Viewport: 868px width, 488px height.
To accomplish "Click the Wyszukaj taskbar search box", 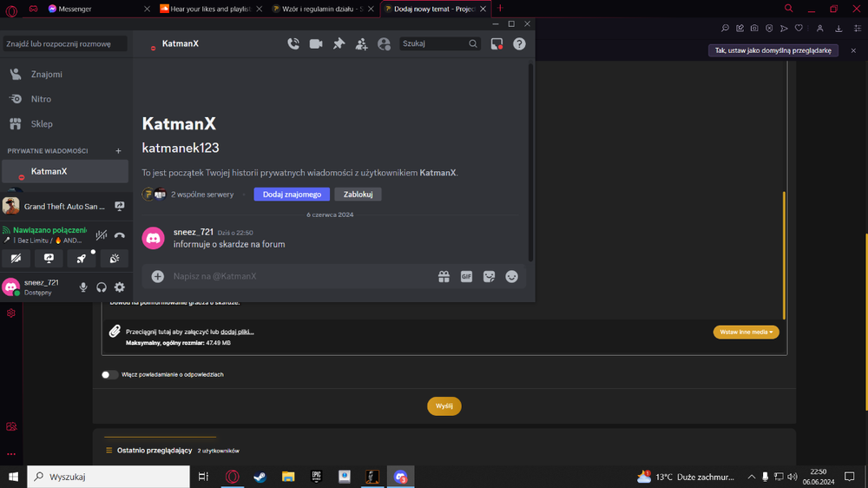I will pos(108,477).
